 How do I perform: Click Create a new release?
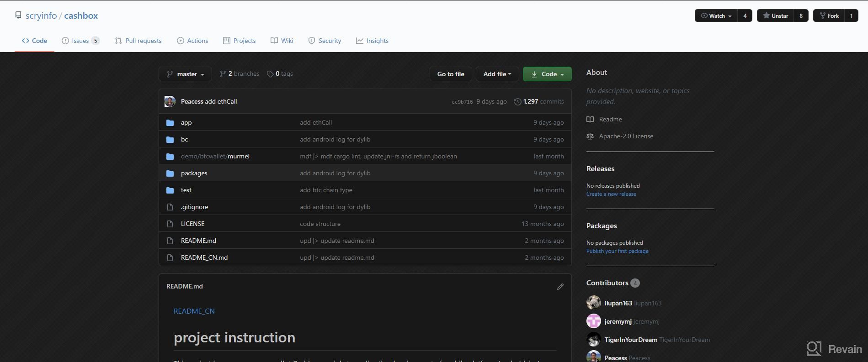[611, 194]
